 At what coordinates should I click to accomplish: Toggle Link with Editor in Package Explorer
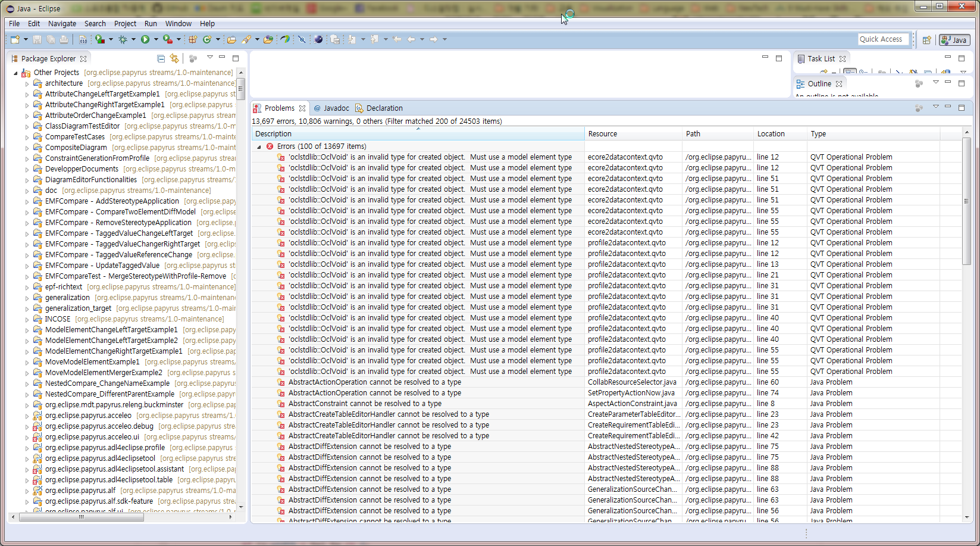(x=174, y=58)
